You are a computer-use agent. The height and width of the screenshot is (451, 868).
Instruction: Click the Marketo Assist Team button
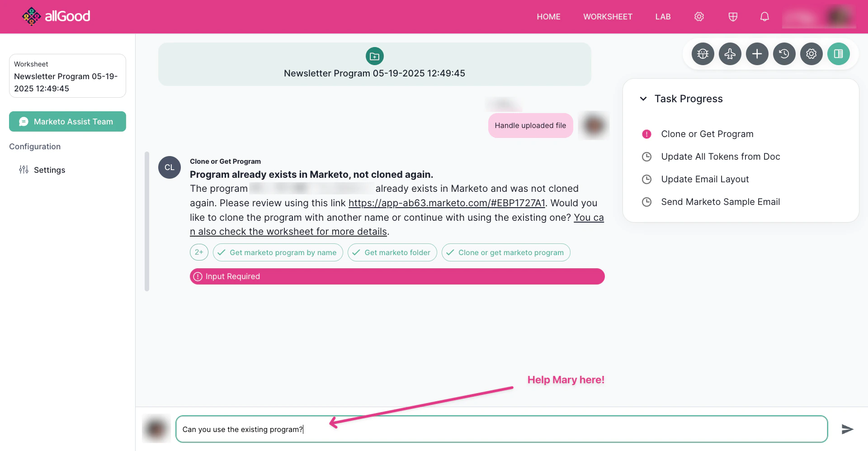(67, 122)
